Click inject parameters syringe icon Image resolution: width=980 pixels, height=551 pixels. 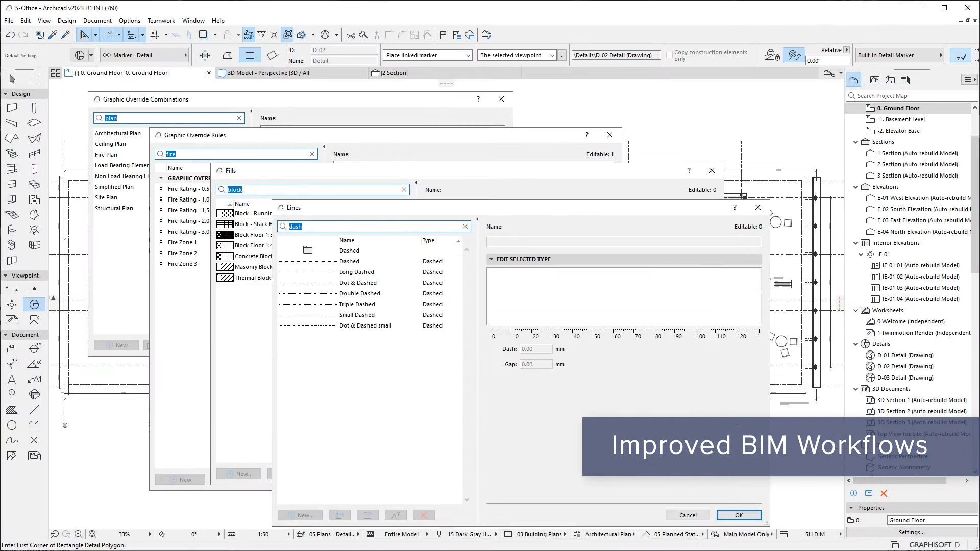point(65,35)
